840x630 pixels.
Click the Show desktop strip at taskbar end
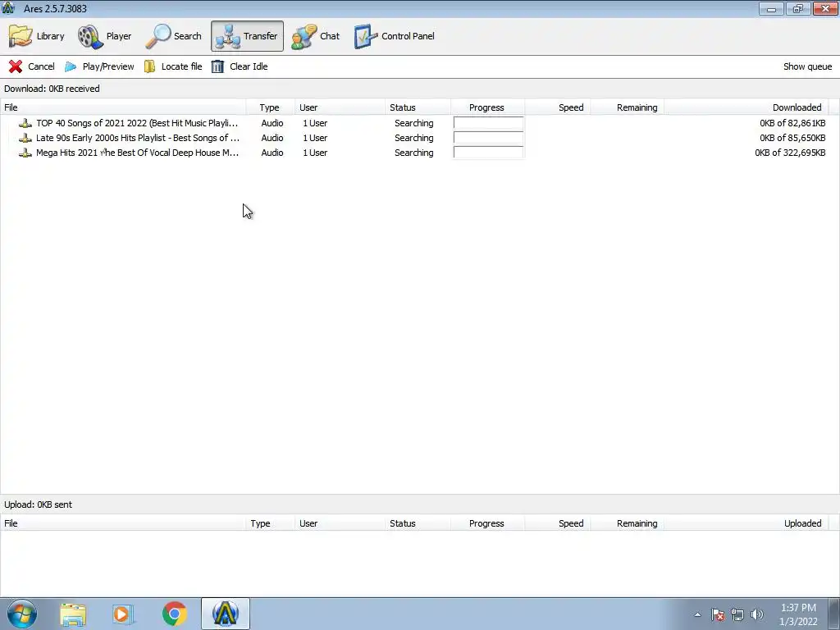834,614
